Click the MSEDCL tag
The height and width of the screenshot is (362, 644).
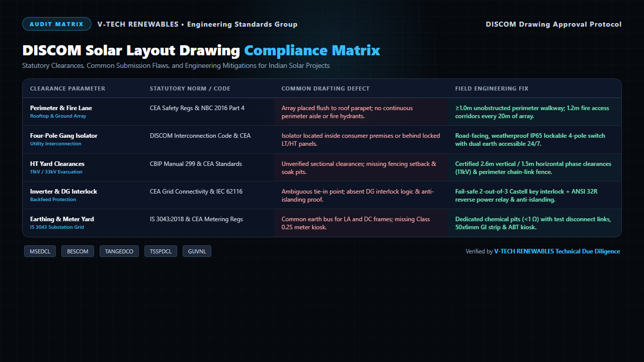tap(40, 251)
